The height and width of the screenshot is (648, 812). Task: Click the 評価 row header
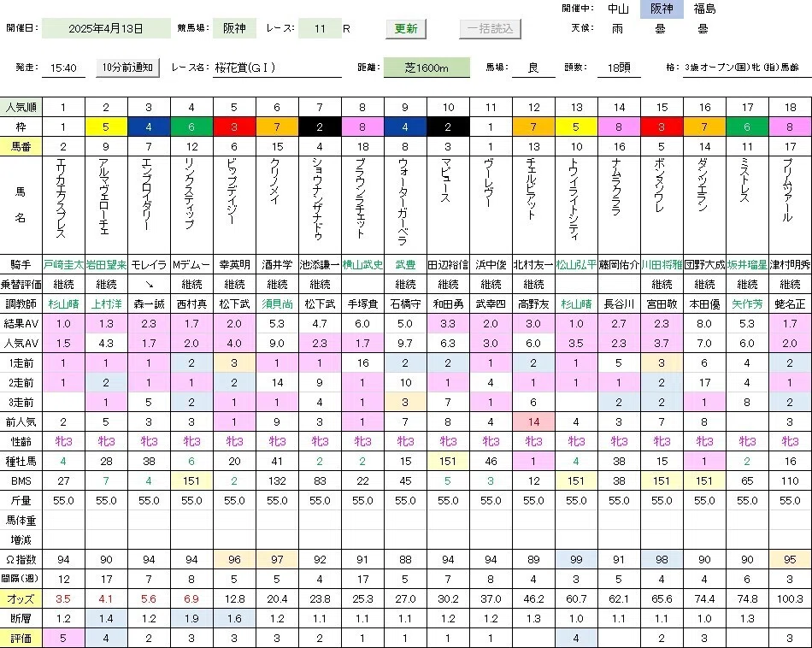coord(21,638)
